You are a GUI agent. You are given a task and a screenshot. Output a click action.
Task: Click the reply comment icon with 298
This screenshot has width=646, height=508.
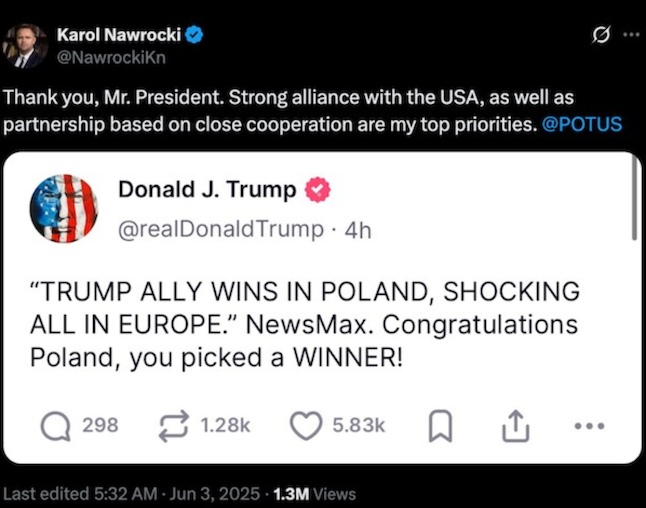56,426
